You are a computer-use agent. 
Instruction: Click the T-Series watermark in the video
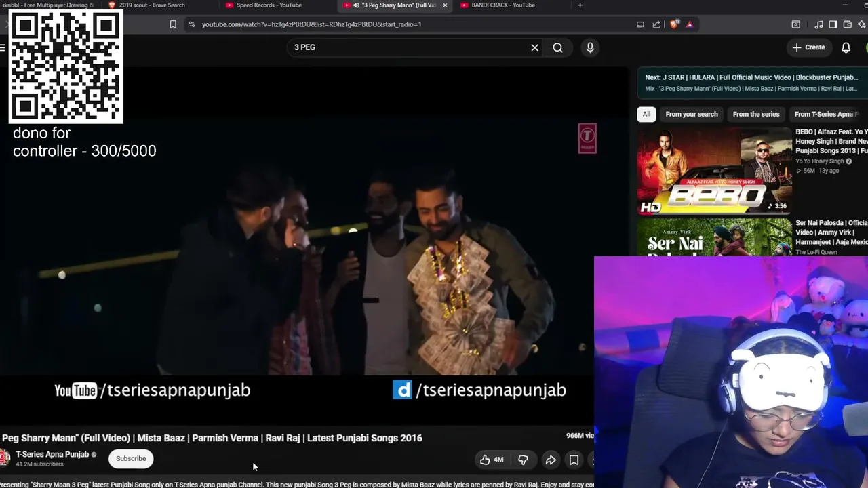[587, 138]
